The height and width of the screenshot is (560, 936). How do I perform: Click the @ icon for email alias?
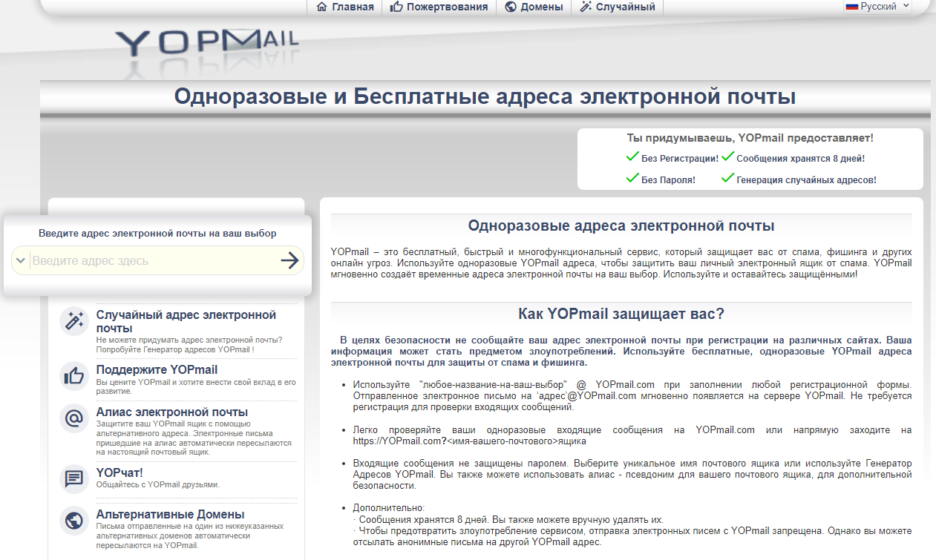point(74,419)
